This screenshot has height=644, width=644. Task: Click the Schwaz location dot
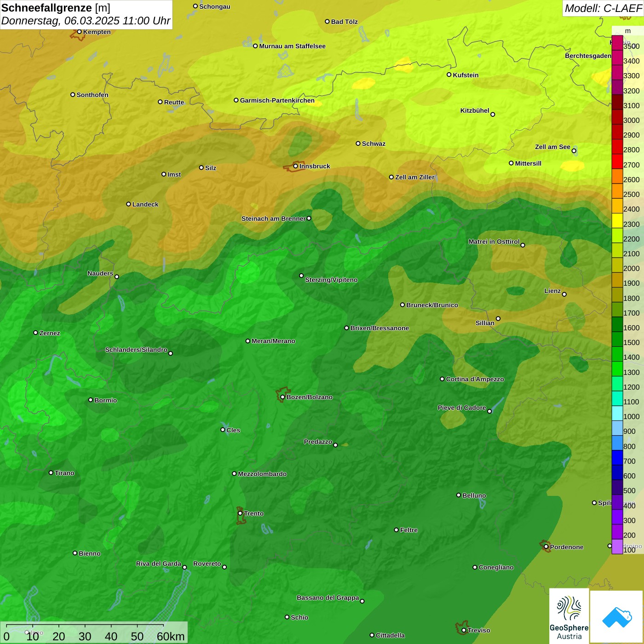[x=358, y=144]
